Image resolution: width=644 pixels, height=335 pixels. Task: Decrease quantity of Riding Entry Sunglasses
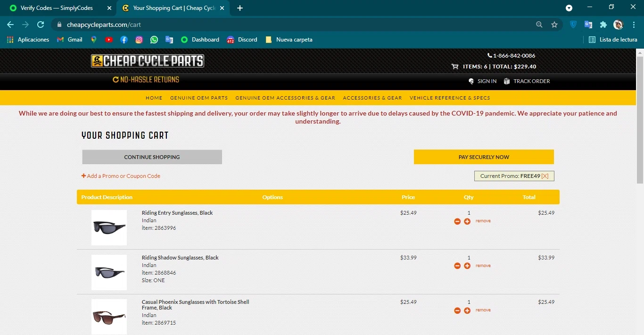click(457, 221)
